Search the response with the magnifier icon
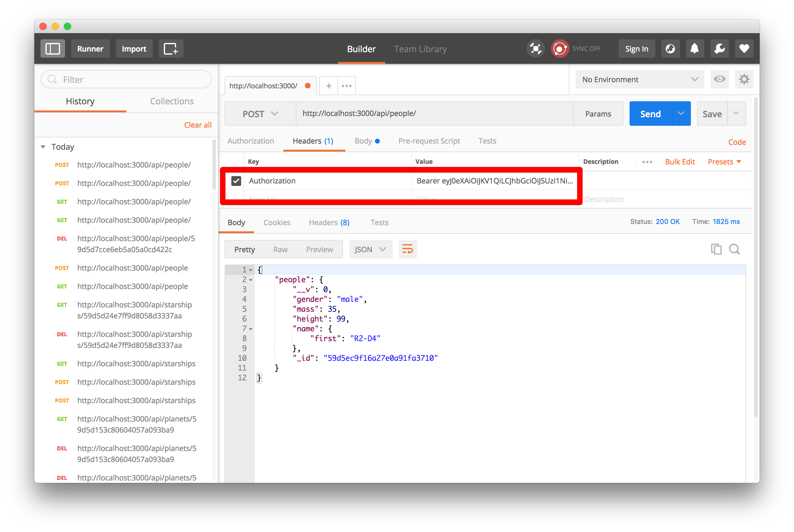This screenshot has height=532, width=794. point(734,249)
